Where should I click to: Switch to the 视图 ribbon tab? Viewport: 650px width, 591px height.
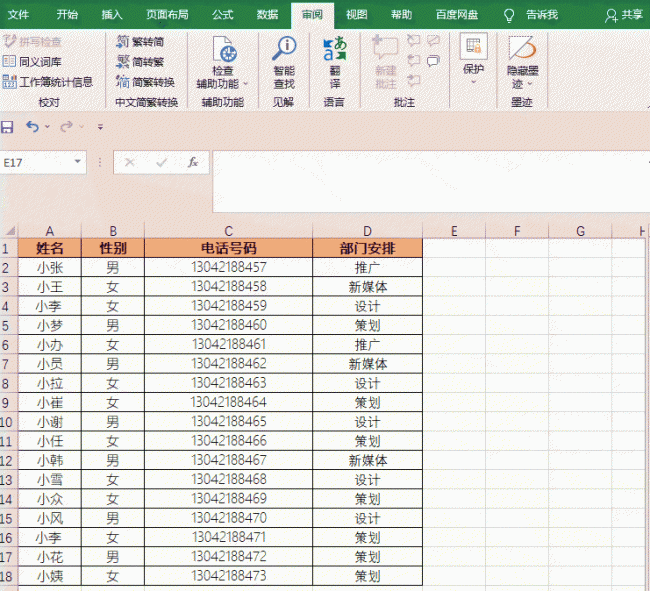pos(357,15)
